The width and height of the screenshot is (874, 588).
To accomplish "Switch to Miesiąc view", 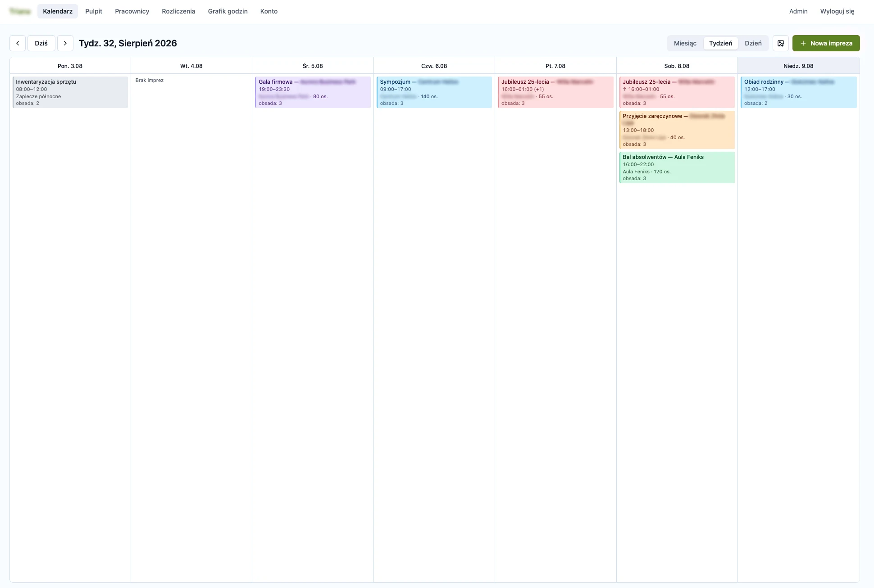I will pos(685,43).
